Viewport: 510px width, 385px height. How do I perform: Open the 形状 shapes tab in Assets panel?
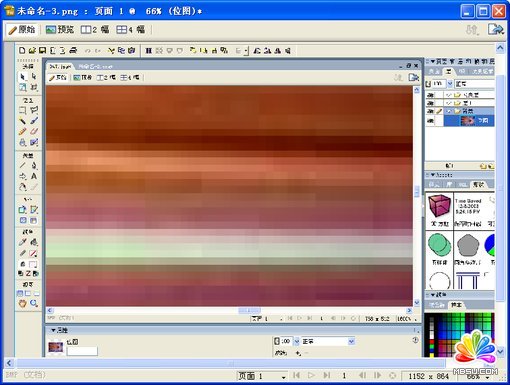pyautogui.click(x=478, y=184)
